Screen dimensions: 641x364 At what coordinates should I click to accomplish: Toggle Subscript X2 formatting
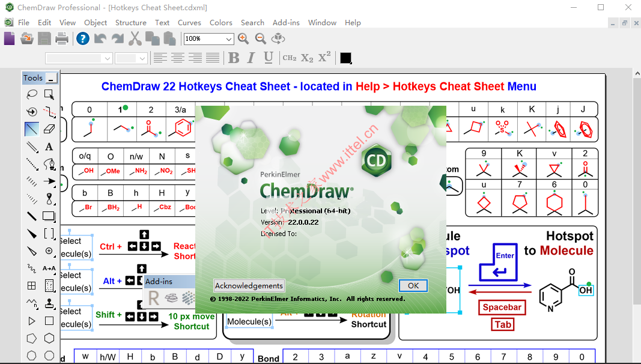307,58
